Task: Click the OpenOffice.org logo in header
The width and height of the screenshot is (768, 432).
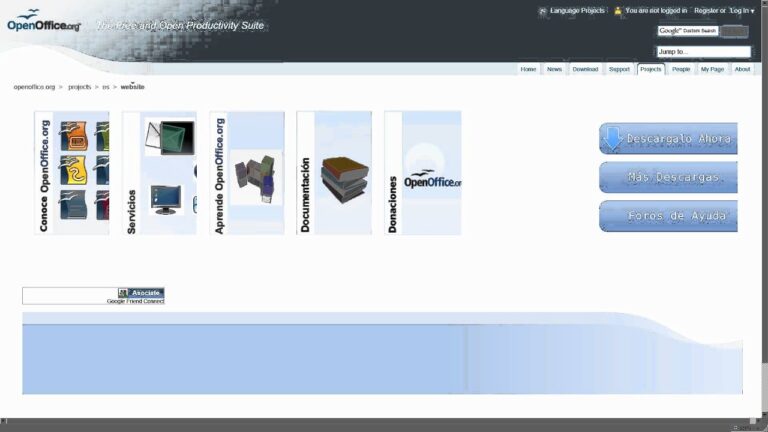Action: tap(44, 21)
